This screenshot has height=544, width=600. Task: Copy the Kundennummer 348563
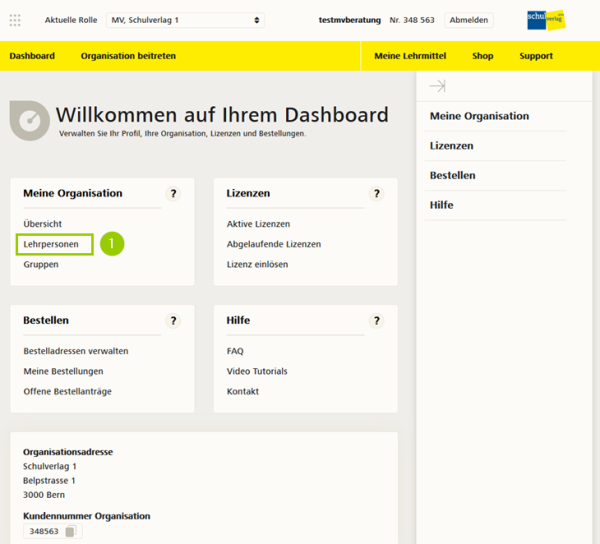pos(70,532)
